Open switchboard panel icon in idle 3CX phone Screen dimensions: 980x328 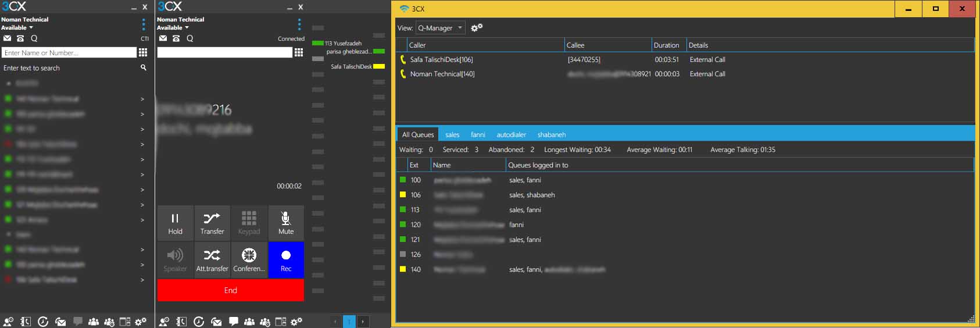coord(125,322)
